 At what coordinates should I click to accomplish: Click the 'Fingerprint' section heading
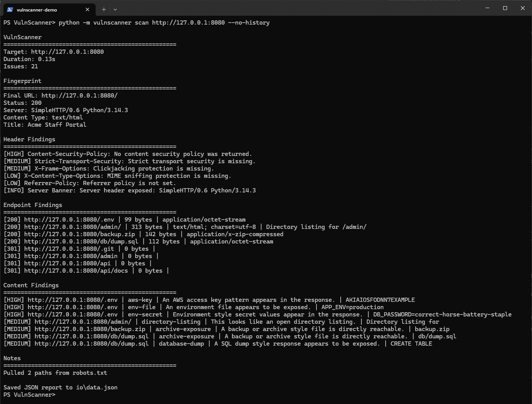[x=22, y=81]
